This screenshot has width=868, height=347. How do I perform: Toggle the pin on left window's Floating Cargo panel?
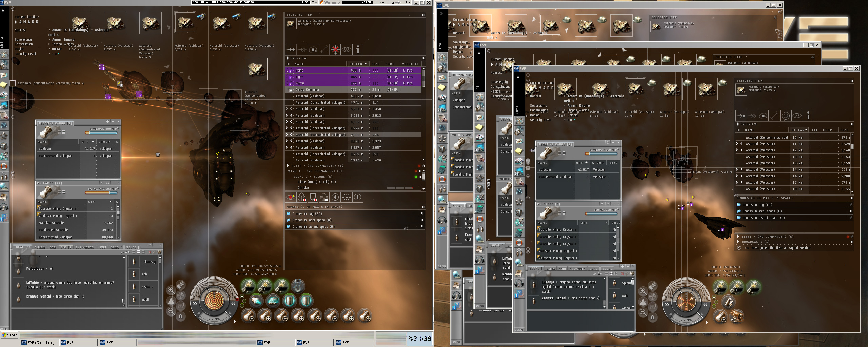coord(107,121)
